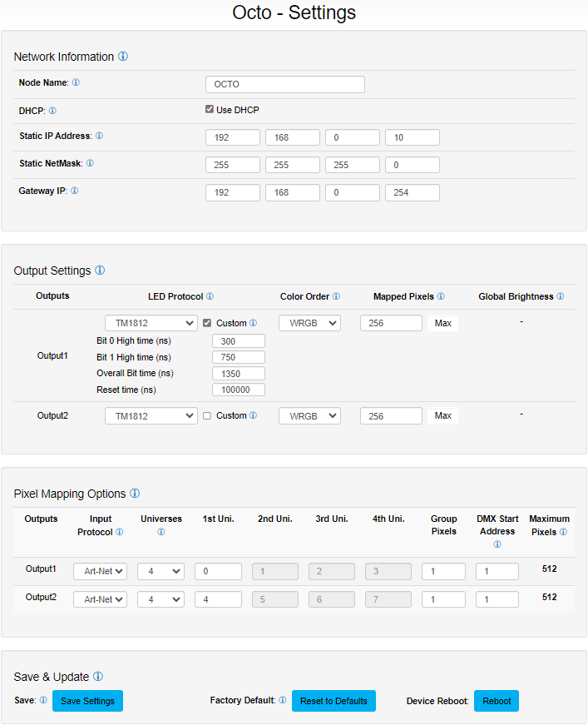Click the info icon next to Mapped Pixels

coord(441,296)
